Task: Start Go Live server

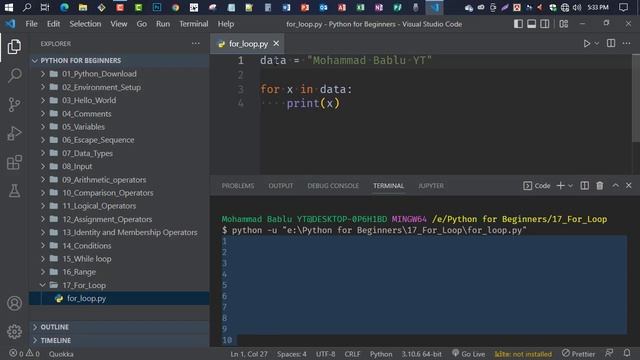Action: coord(469,353)
